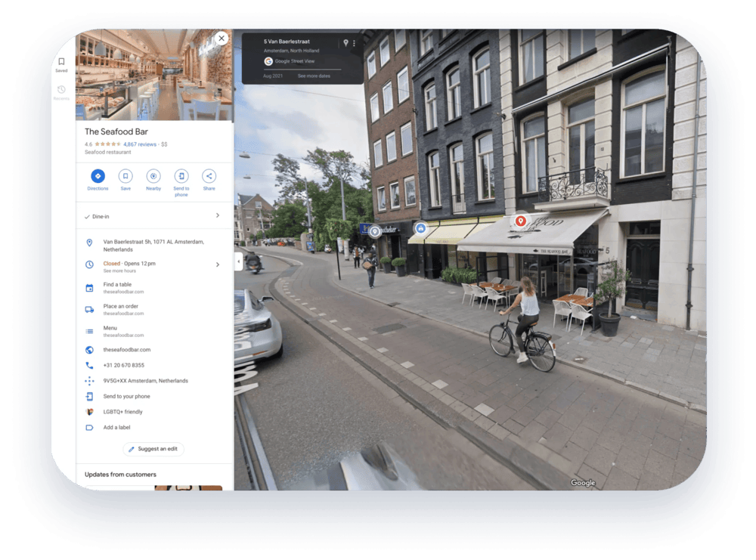
Task: Share this place using Share icon
Action: [x=209, y=176]
